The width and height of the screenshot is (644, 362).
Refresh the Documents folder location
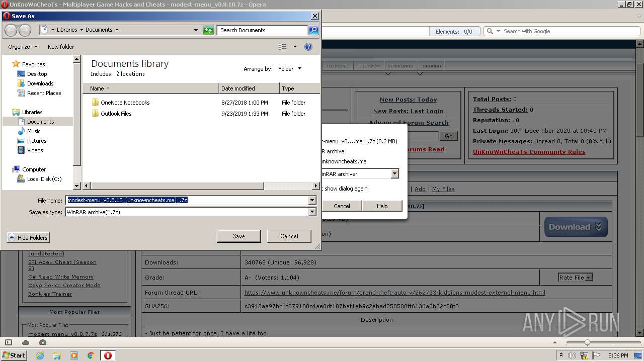(208, 30)
